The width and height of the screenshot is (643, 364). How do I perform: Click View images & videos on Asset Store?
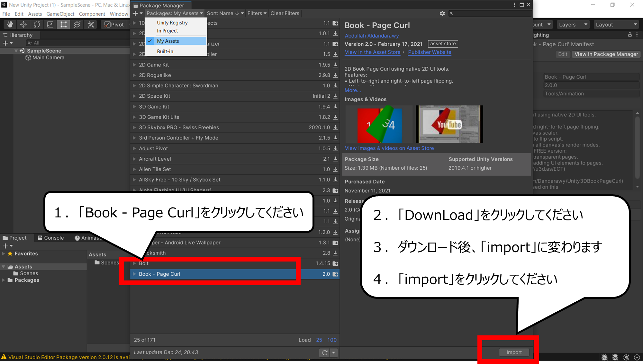pyautogui.click(x=389, y=148)
